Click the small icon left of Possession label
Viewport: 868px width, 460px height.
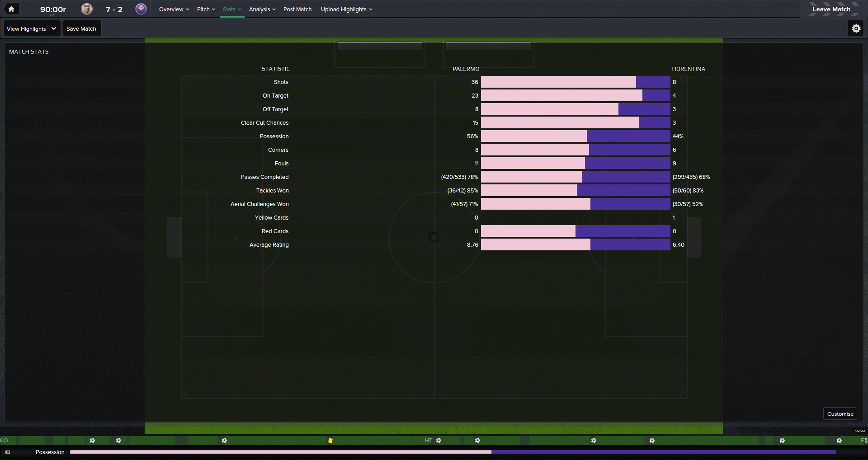(8, 452)
